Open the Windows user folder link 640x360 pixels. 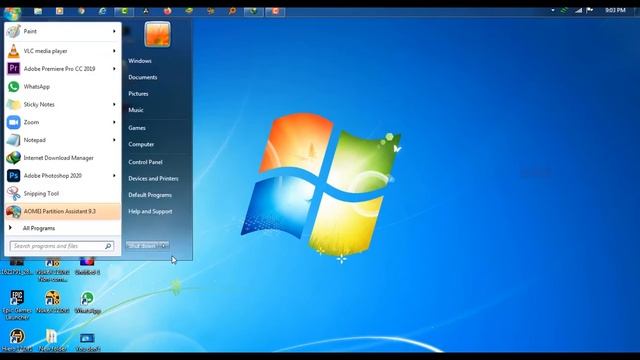(x=140, y=61)
